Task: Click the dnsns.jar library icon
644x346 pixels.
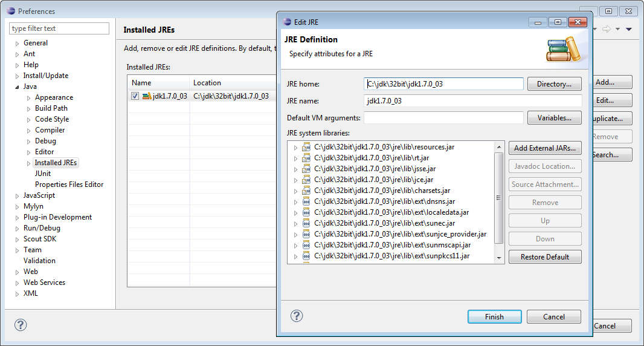Action: (x=306, y=201)
